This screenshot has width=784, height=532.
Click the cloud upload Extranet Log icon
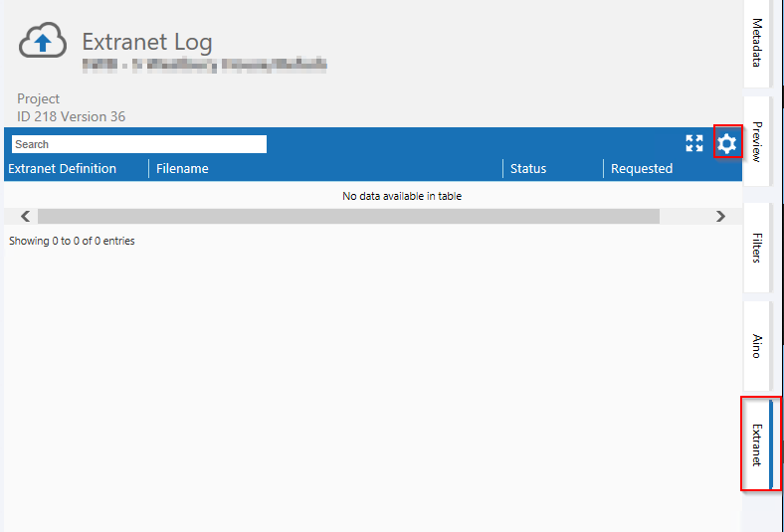[44, 42]
